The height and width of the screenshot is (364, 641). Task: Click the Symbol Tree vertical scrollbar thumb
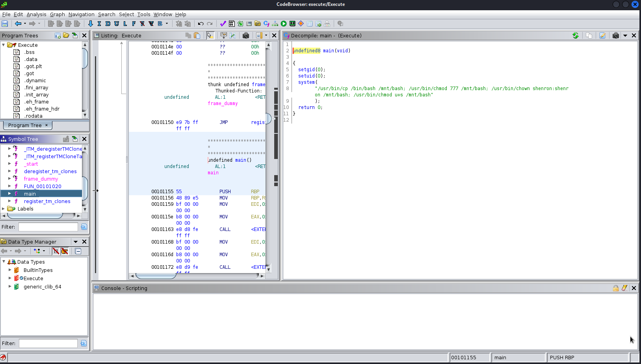point(85,188)
